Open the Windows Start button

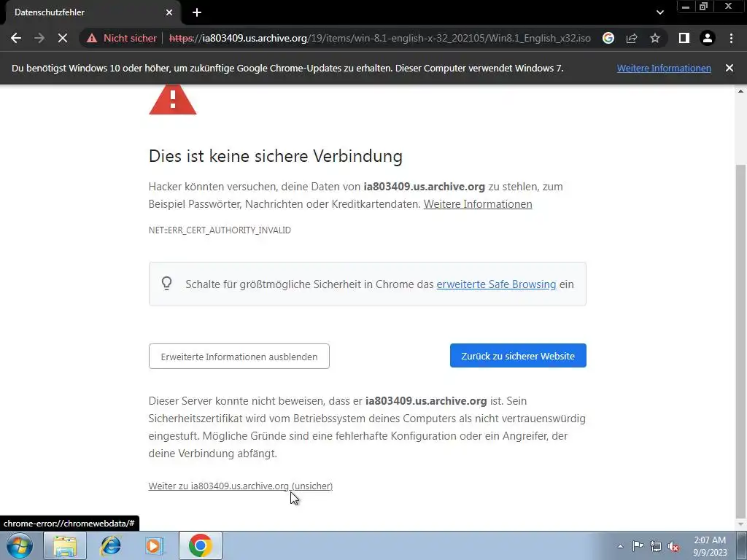click(20, 545)
